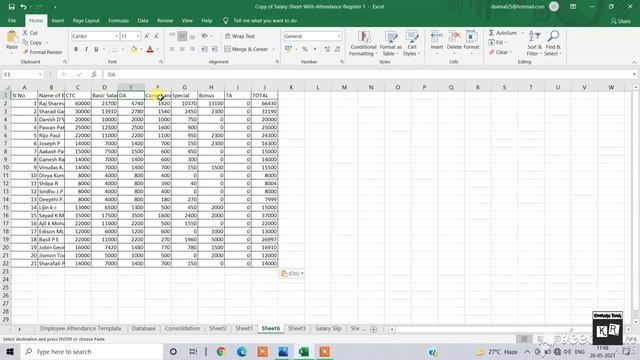Open Chrome from the taskbar
This screenshot has width=640, height=360.
221,351
